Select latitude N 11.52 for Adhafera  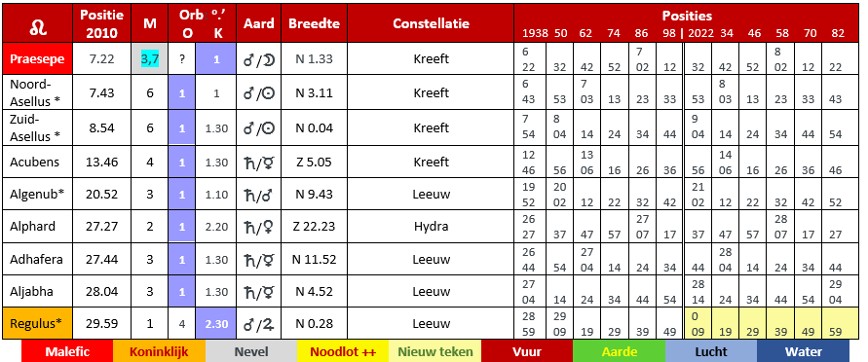(314, 259)
